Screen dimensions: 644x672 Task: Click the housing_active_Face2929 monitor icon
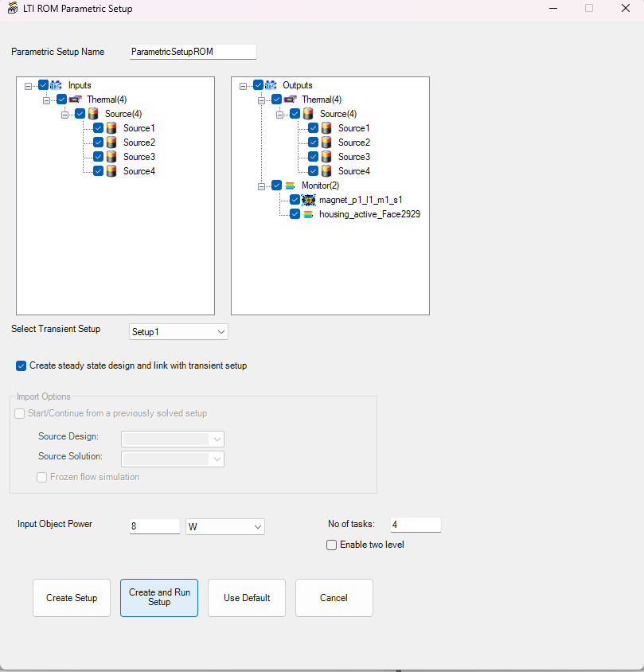[x=308, y=214]
